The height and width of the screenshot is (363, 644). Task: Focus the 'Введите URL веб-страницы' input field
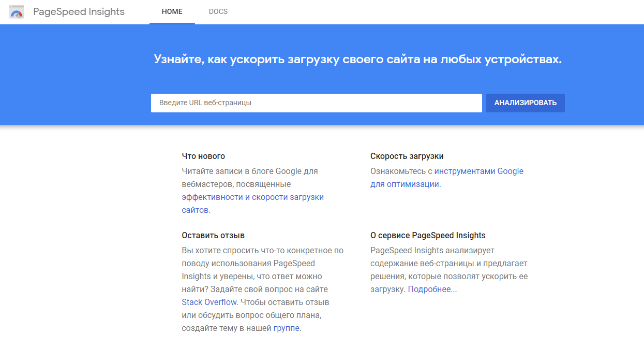317,103
